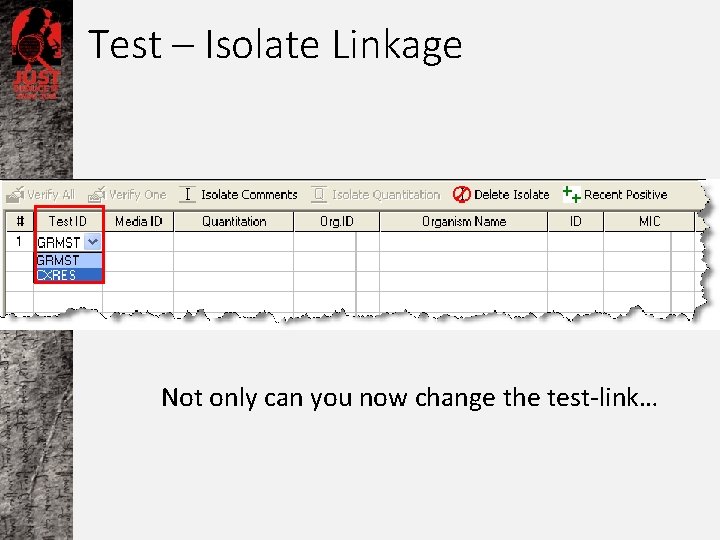Click the Organism Name column header

pos(463,221)
